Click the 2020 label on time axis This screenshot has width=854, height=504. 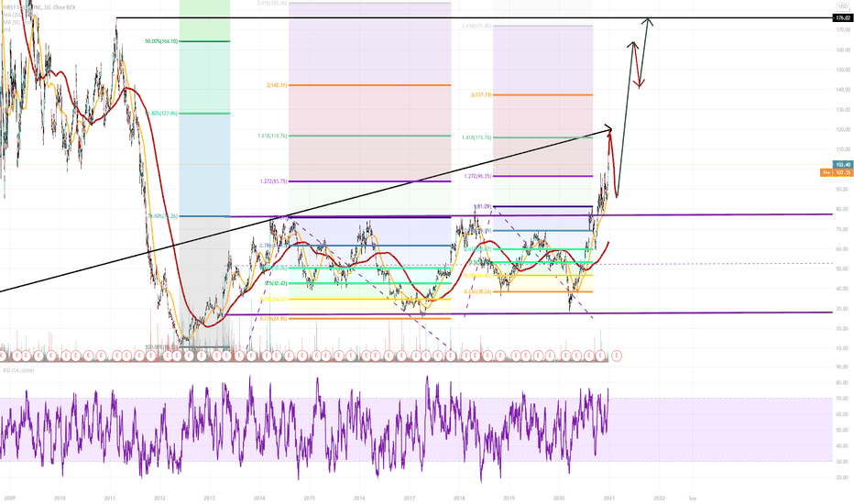click(559, 498)
